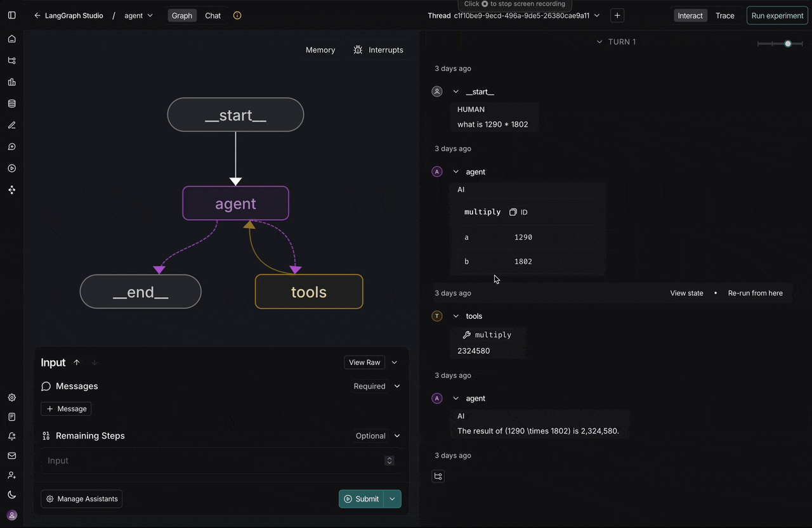Open the Home page from the sidebar
Viewport: 812px width, 528px height.
[11, 39]
